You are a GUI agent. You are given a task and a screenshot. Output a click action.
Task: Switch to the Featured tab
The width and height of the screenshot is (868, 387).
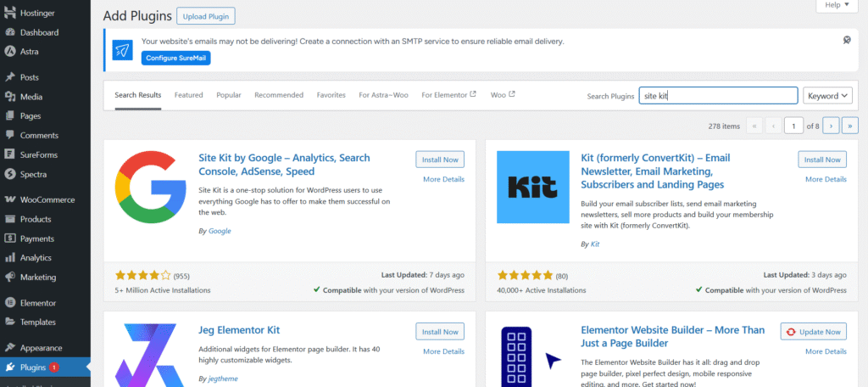pos(188,95)
